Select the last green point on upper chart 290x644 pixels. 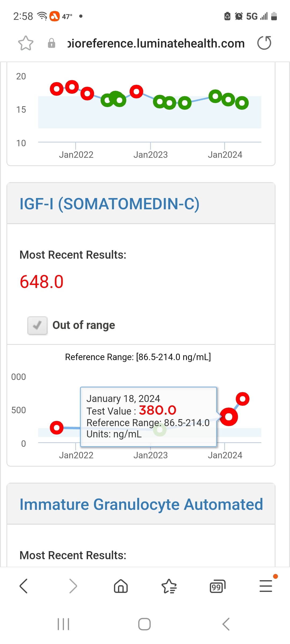click(242, 103)
